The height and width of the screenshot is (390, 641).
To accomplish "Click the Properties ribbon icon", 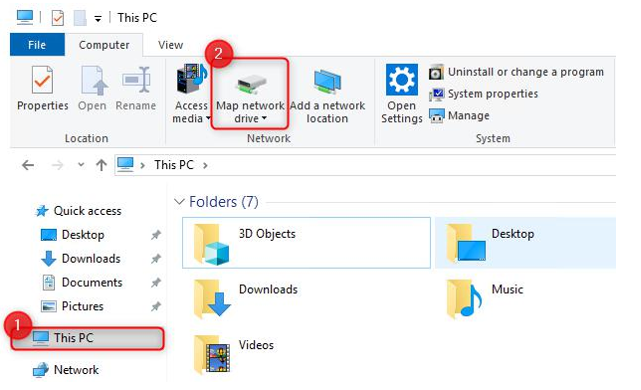I will click(42, 80).
